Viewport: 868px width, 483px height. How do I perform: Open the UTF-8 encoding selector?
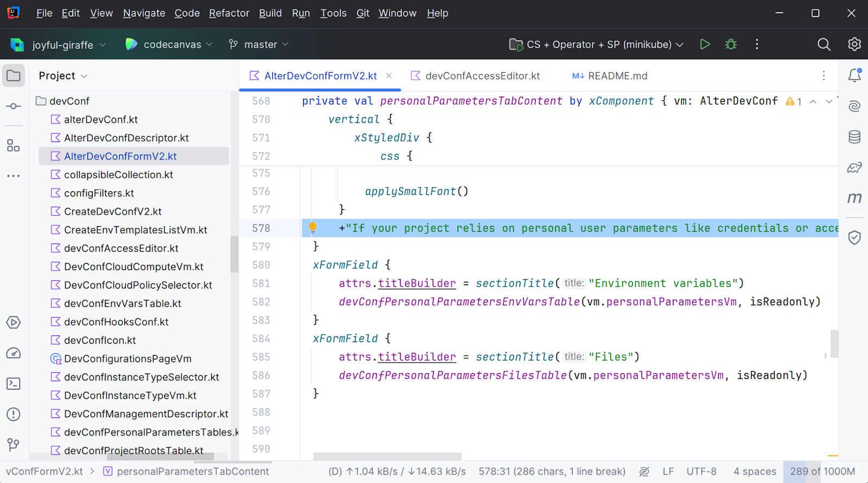pos(701,472)
